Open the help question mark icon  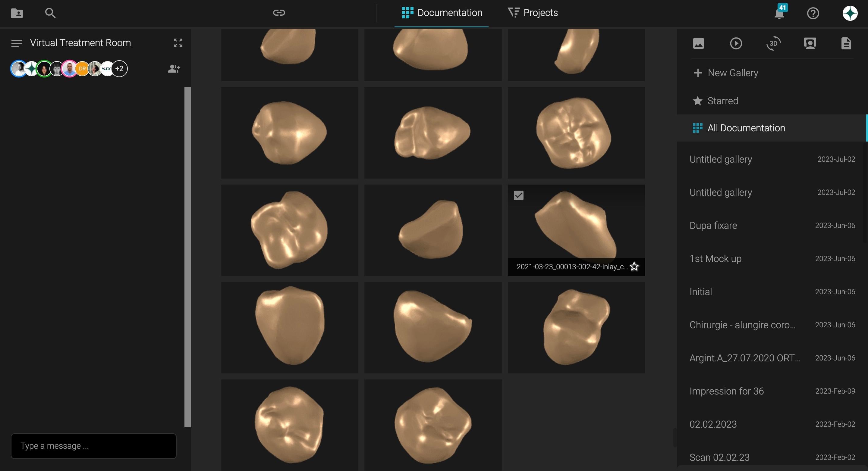(813, 14)
